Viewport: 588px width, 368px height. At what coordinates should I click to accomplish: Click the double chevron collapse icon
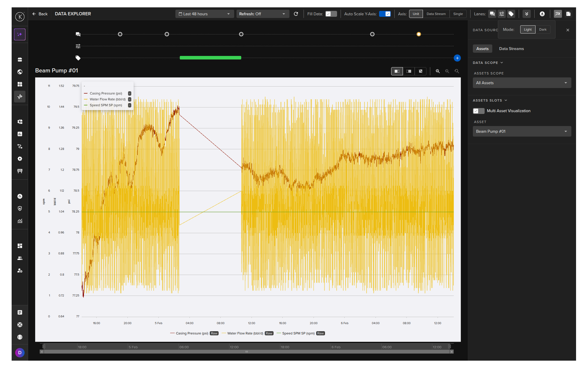click(526, 14)
